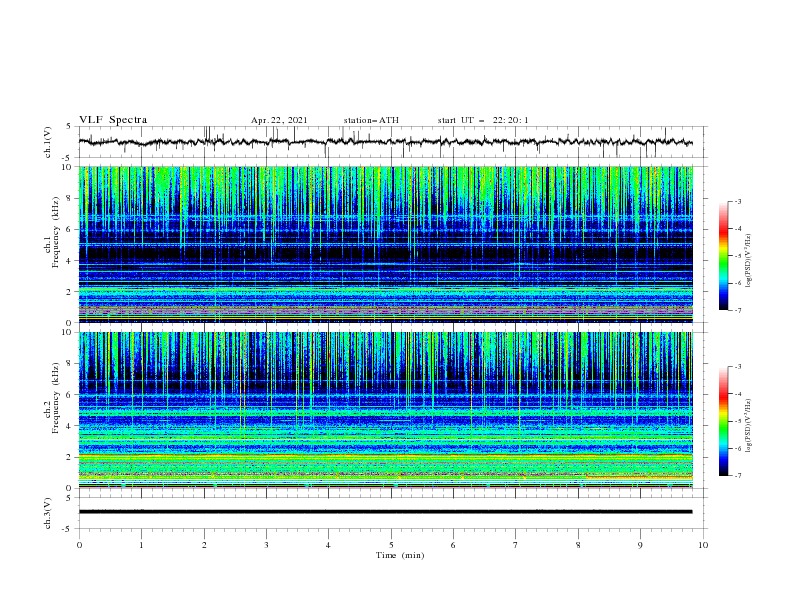Screen dimensions: 792x612
Task: Click time axis tick label "10"
Action: (x=703, y=545)
